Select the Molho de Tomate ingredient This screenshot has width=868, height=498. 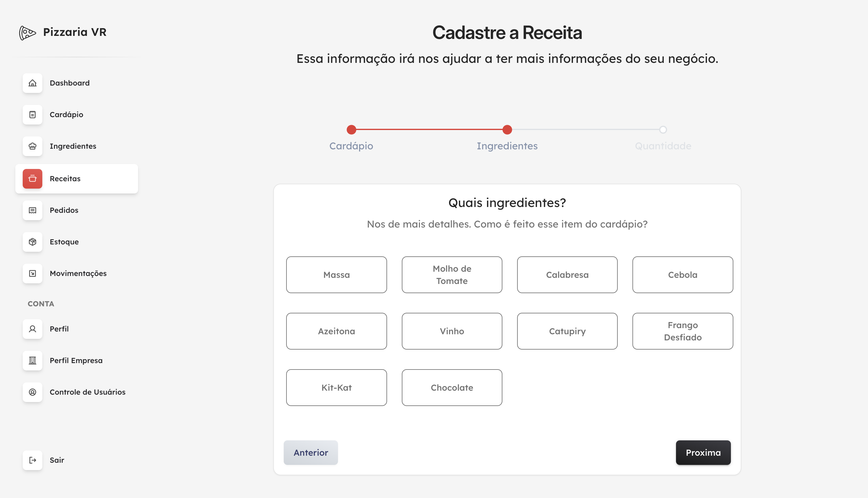[x=451, y=275]
